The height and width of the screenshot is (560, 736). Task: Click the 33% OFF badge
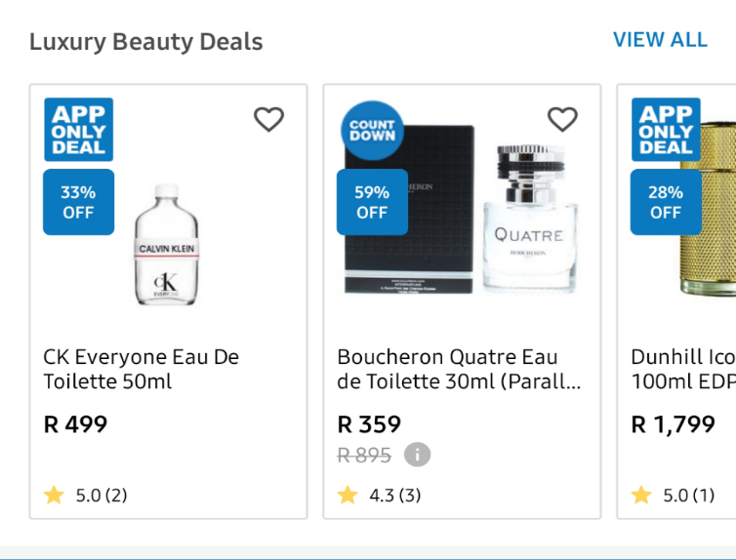pos(78,202)
